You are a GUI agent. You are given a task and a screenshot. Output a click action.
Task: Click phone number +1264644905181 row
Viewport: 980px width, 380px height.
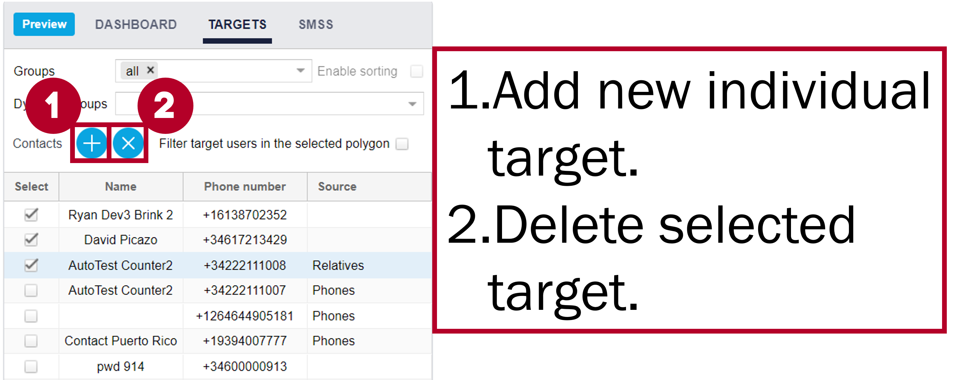(x=217, y=316)
